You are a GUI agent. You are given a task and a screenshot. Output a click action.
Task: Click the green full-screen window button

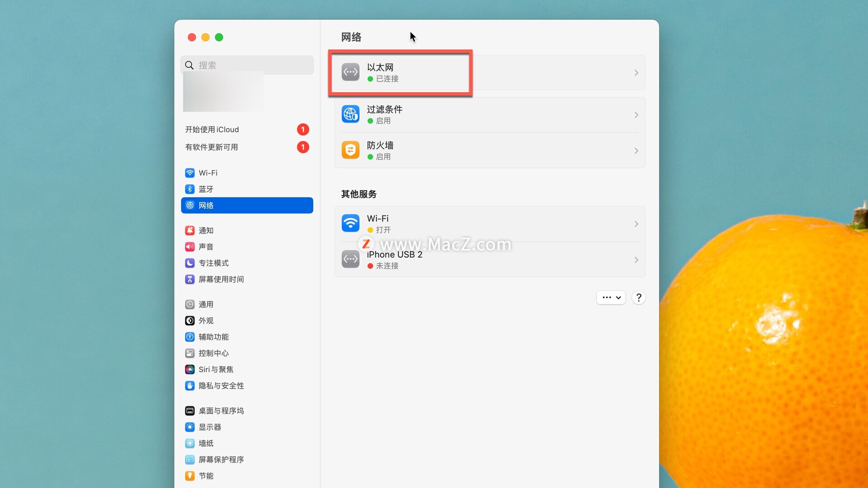[x=219, y=38]
